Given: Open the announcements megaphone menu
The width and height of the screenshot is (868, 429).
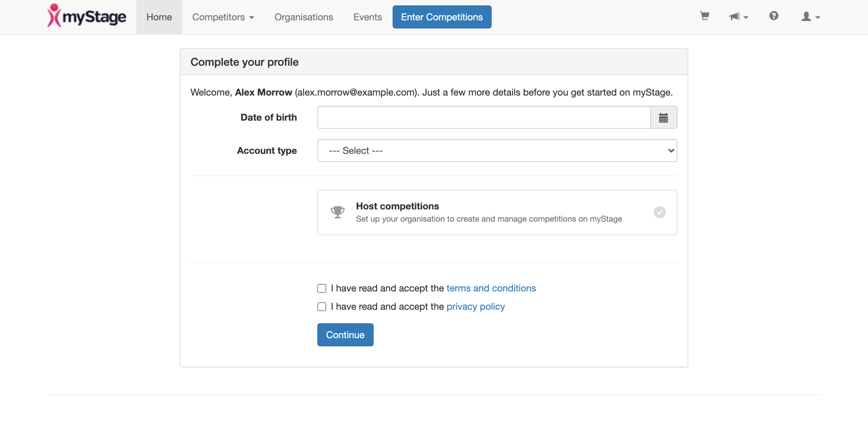Looking at the screenshot, I should tap(738, 17).
